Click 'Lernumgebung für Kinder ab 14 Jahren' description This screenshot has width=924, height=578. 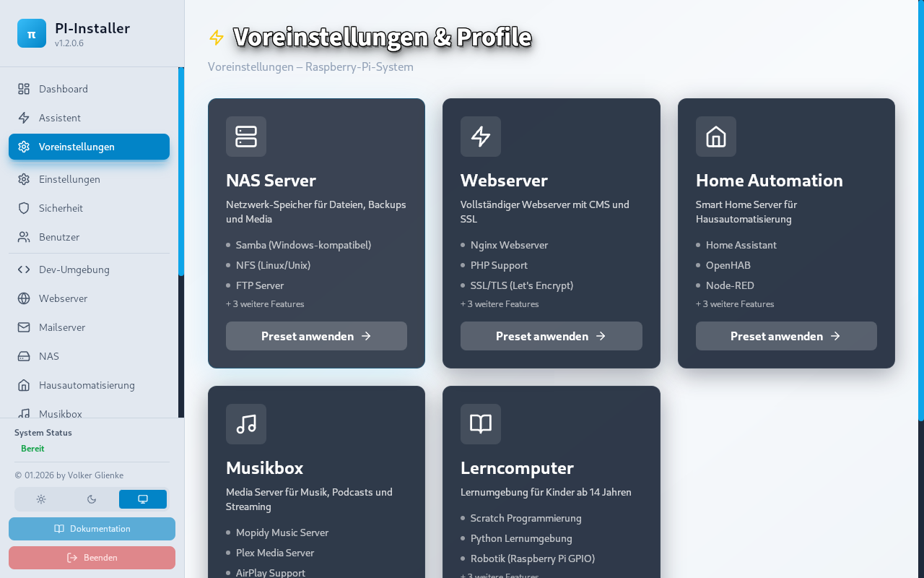pyautogui.click(x=546, y=492)
